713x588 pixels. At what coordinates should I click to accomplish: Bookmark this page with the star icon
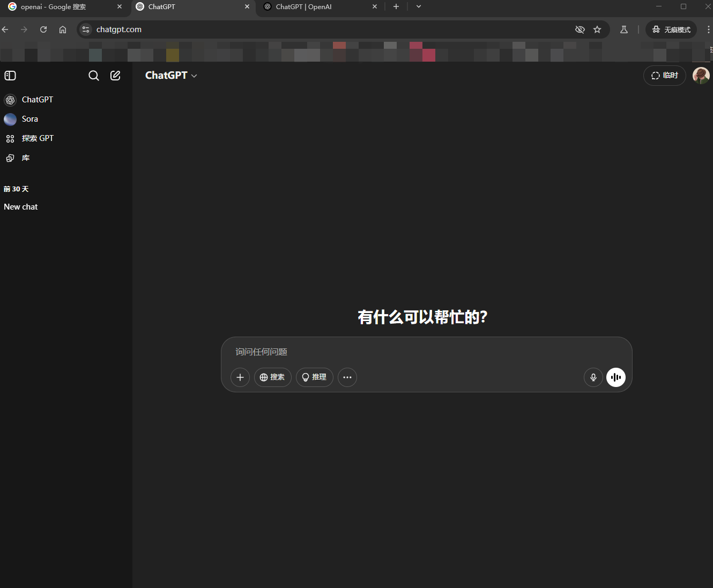pyautogui.click(x=597, y=29)
